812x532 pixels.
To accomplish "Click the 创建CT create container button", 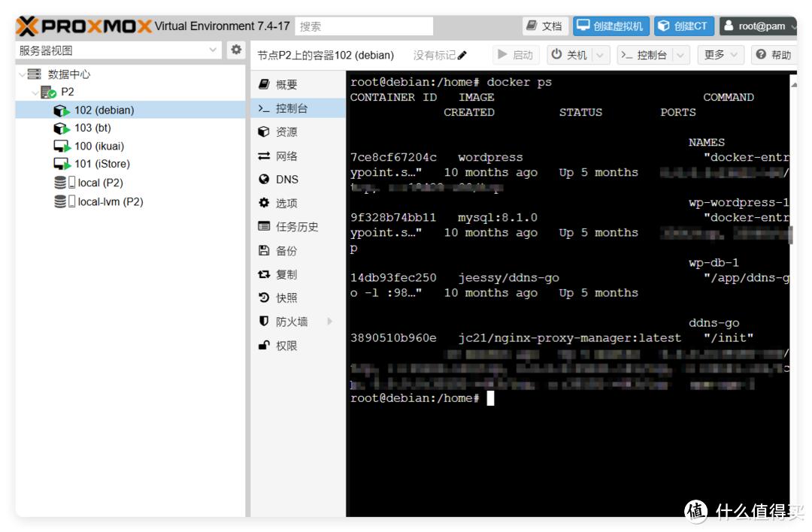I will click(683, 26).
